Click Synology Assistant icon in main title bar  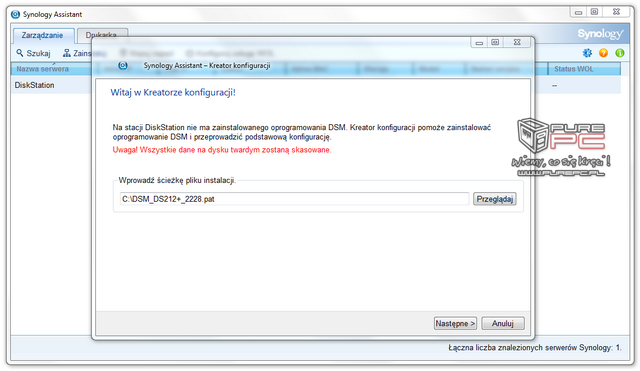pos(16,14)
